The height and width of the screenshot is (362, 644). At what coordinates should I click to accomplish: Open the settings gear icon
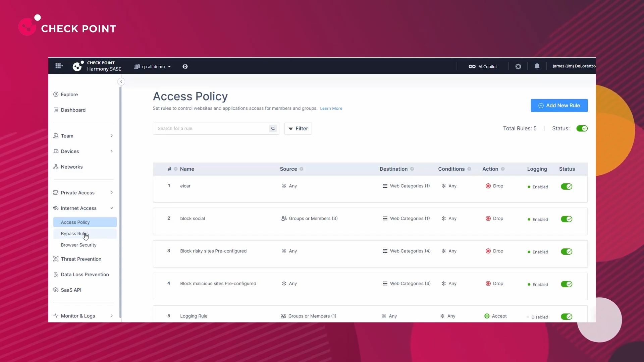pyautogui.click(x=185, y=66)
